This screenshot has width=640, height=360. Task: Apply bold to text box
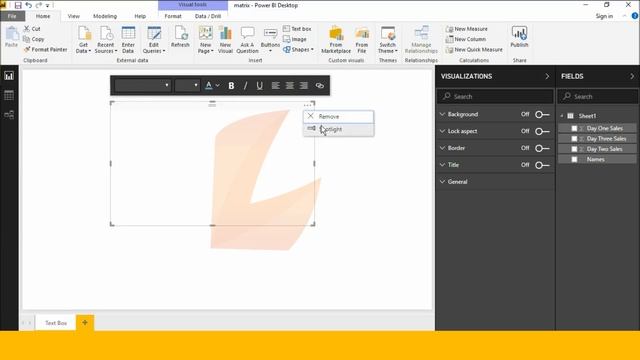[x=231, y=86]
